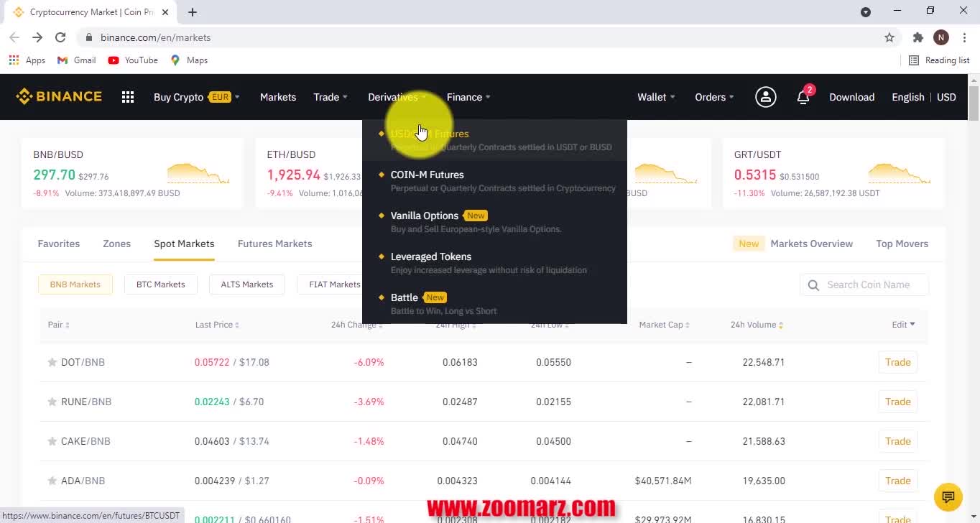Favorite the RUNE/BNB pair star

pyautogui.click(x=52, y=402)
